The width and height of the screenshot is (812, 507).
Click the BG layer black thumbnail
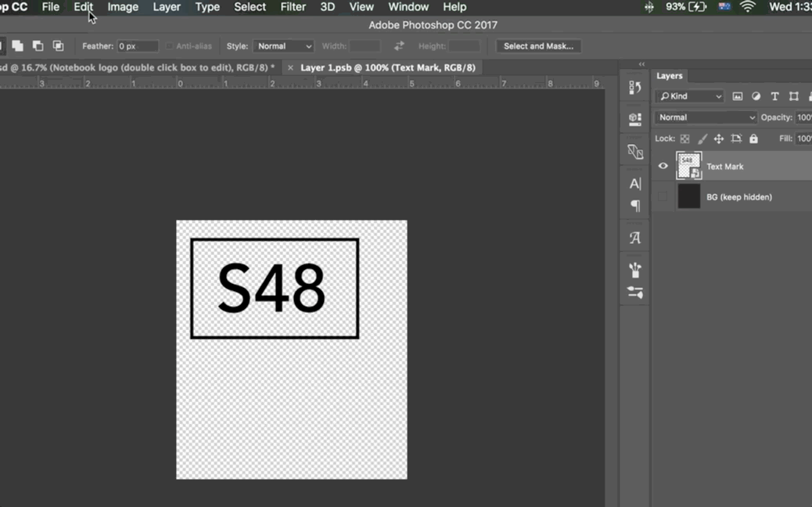688,197
